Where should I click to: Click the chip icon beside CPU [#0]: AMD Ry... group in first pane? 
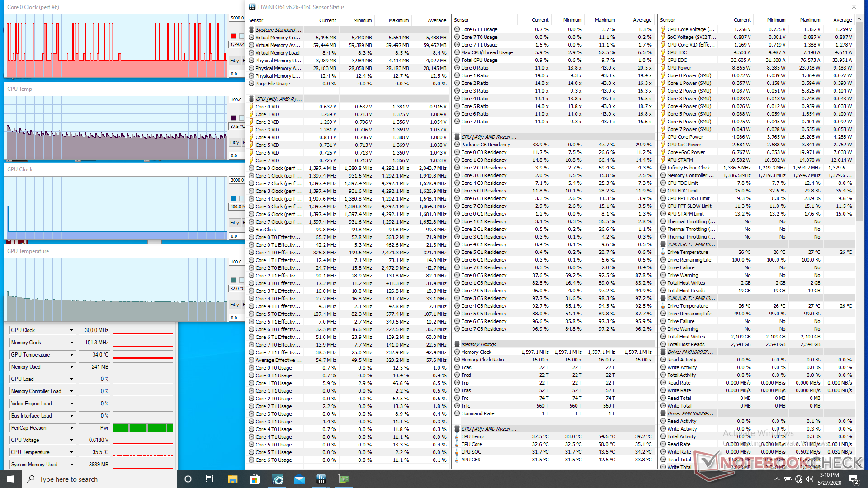click(x=252, y=99)
